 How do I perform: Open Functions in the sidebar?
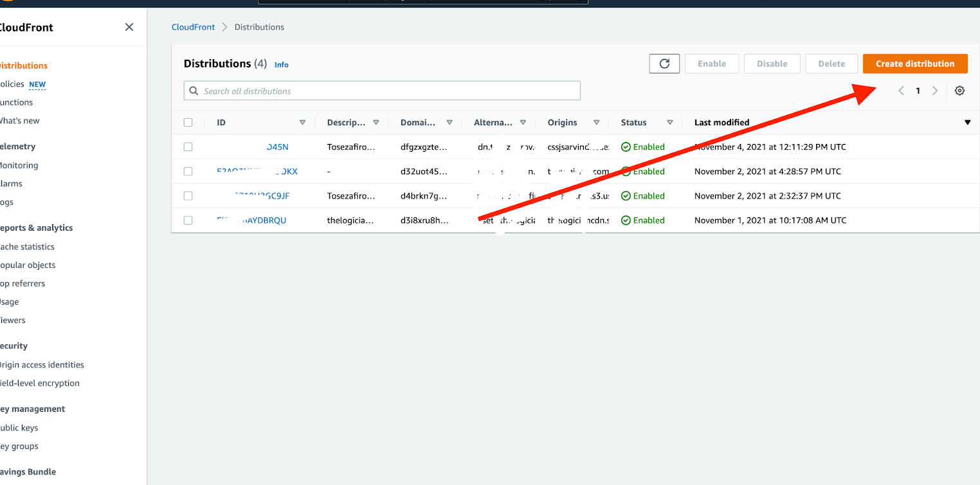pos(16,102)
